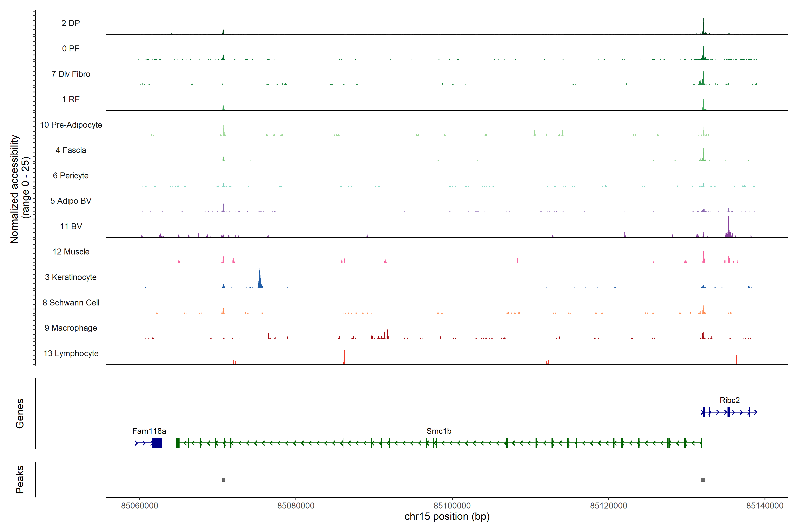Screen dimensions: 798x532
Task: Click the tall red Lymphocyte spike
Action: pos(344,358)
